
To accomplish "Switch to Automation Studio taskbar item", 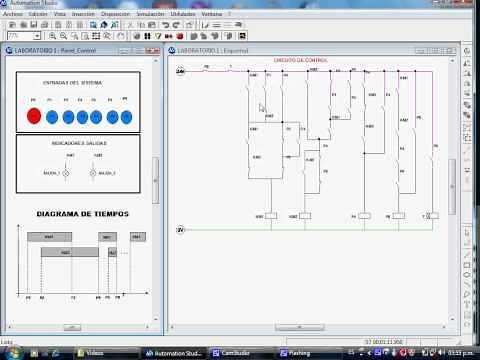I will tap(174, 353).
